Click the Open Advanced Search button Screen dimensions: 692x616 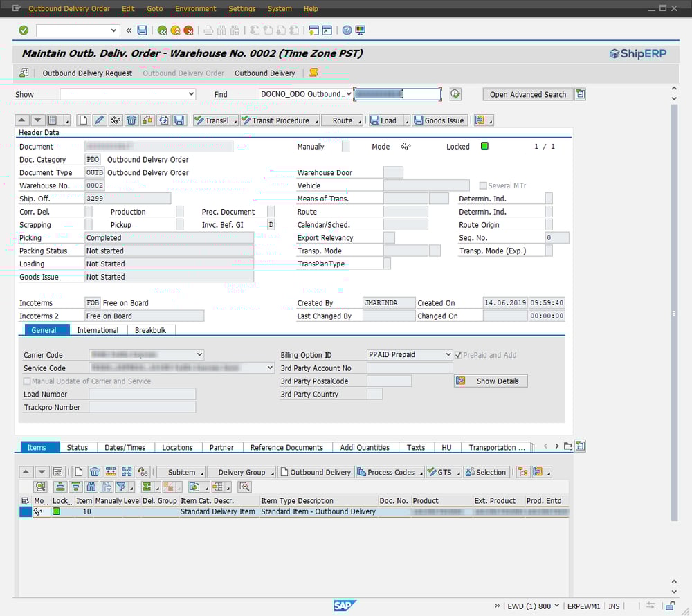[x=527, y=94]
